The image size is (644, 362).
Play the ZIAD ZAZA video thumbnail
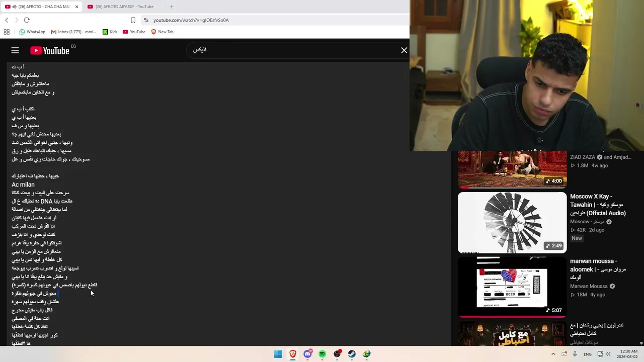[x=512, y=169]
